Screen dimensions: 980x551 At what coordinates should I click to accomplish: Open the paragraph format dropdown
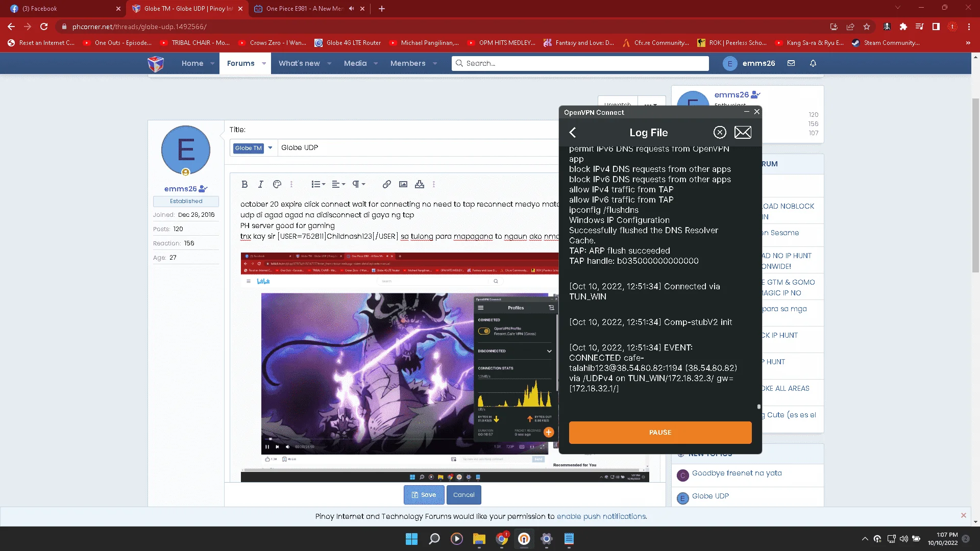[359, 184]
